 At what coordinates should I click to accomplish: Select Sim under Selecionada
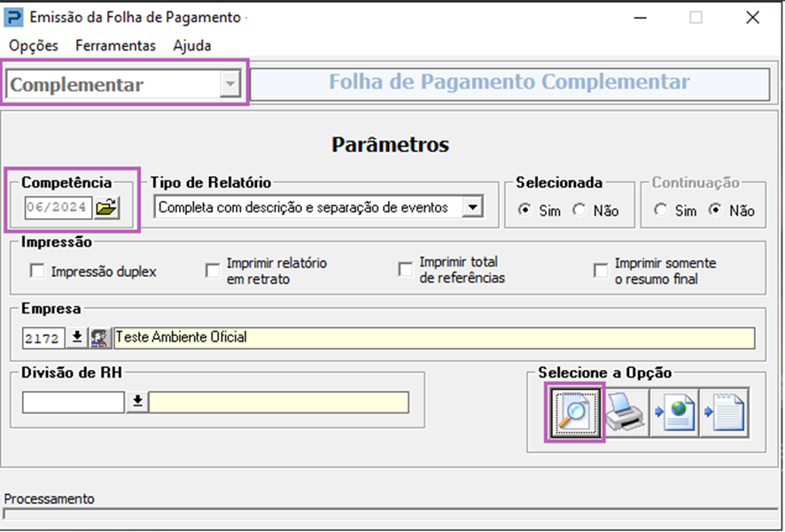point(525,210)
